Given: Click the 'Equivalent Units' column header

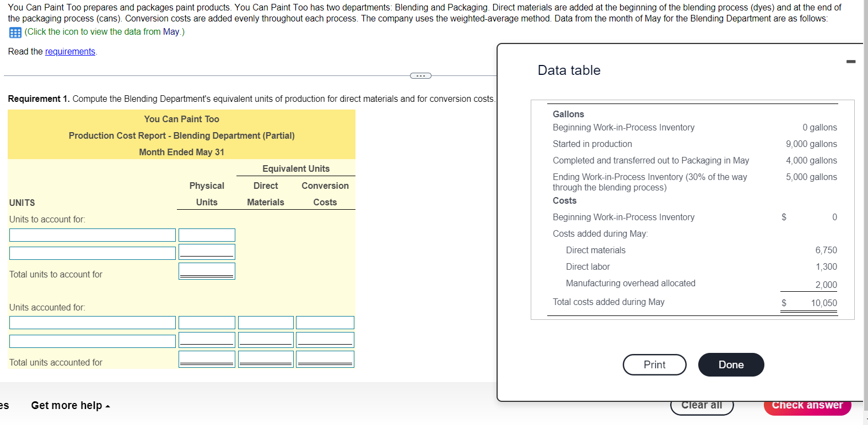Looking at the screenshot, I should coord(296,168).
